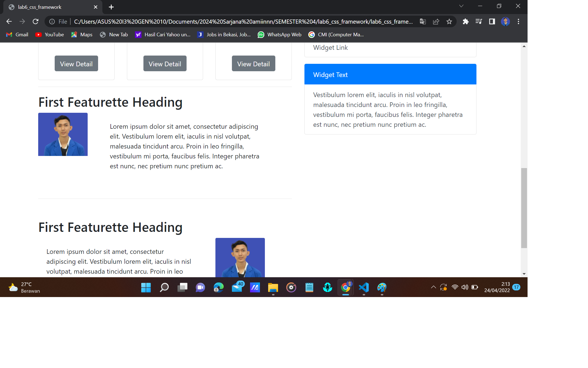Open the media control icon in toolbar
Viewport: 588px width, 368px height.
pos(479,21)
